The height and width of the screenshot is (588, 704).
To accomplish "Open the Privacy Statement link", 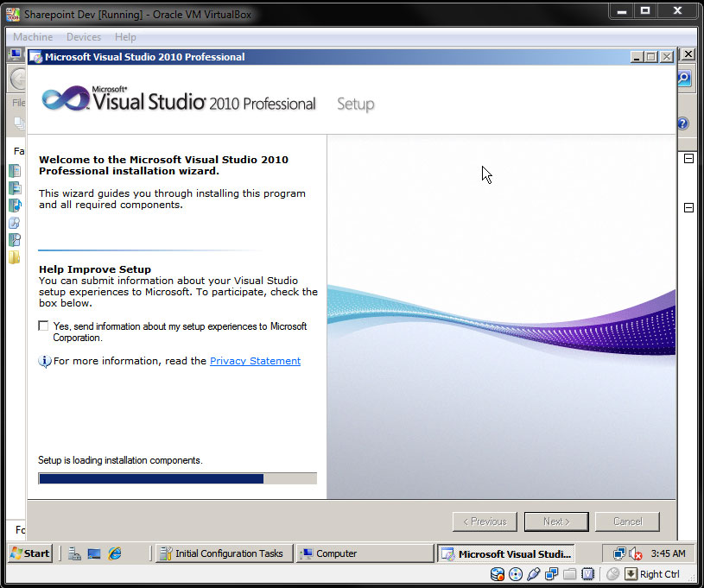I will (255, 361).
